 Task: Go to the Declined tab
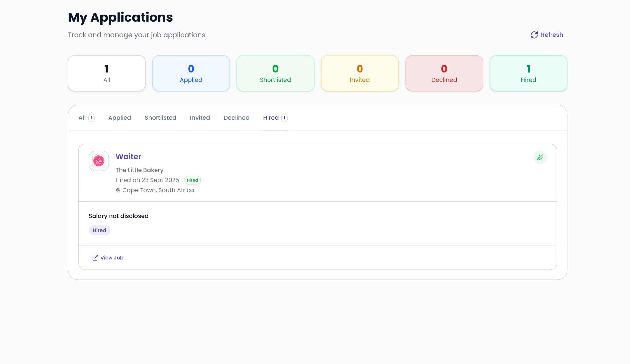coord(236,118)
